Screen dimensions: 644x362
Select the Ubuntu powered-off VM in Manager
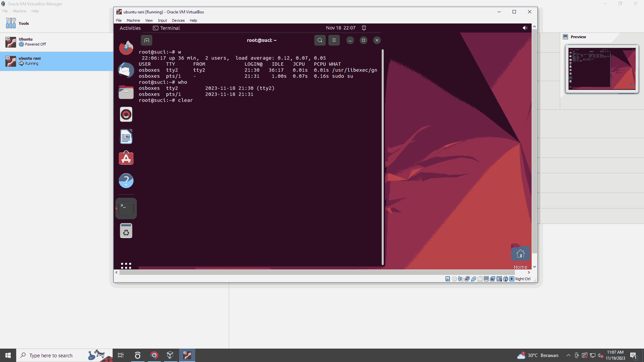click(x=57, y=42)
